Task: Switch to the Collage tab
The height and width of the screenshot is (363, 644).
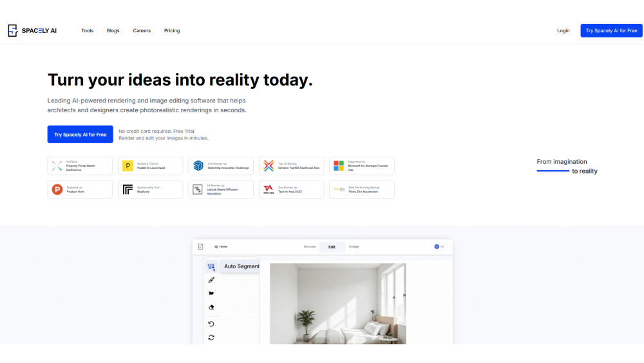Action: [354, 247]
